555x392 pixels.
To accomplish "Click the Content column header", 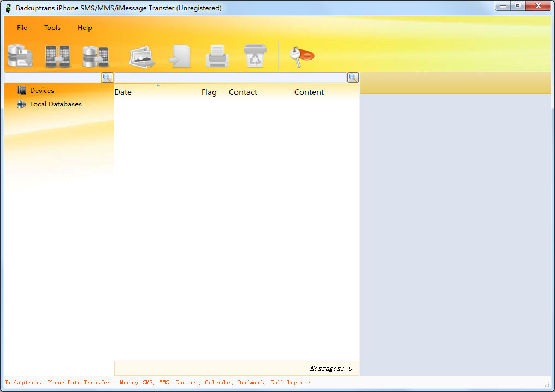I will pos(309,92).
